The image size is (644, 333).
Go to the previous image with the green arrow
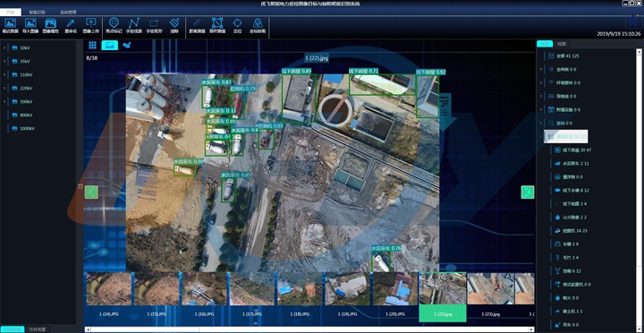(91, 192)
